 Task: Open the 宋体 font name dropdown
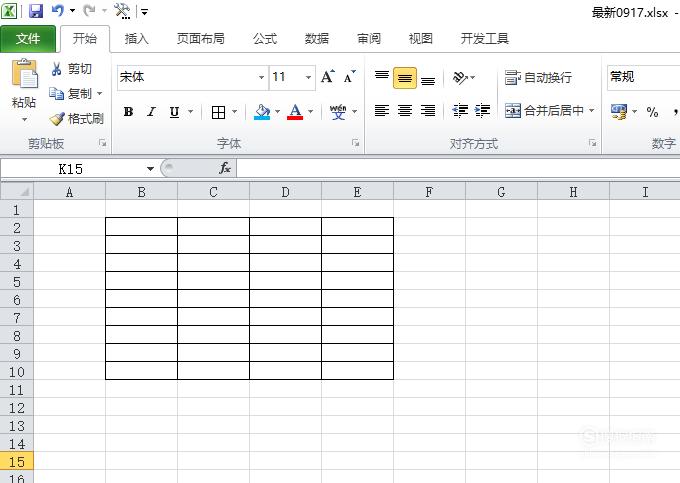pyautogui.click(x=262, y=78)
